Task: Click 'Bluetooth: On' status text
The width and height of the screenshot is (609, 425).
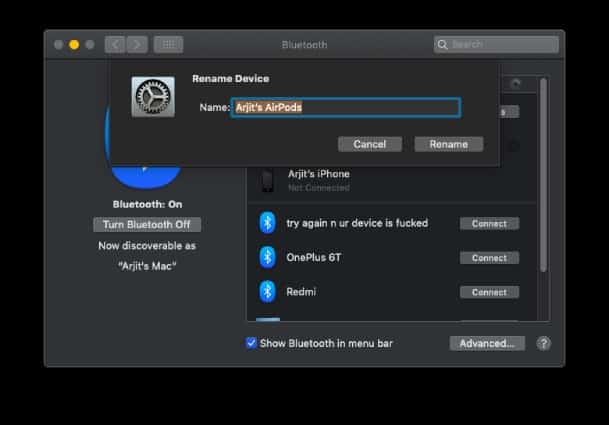Action: [x=147, y=204]
